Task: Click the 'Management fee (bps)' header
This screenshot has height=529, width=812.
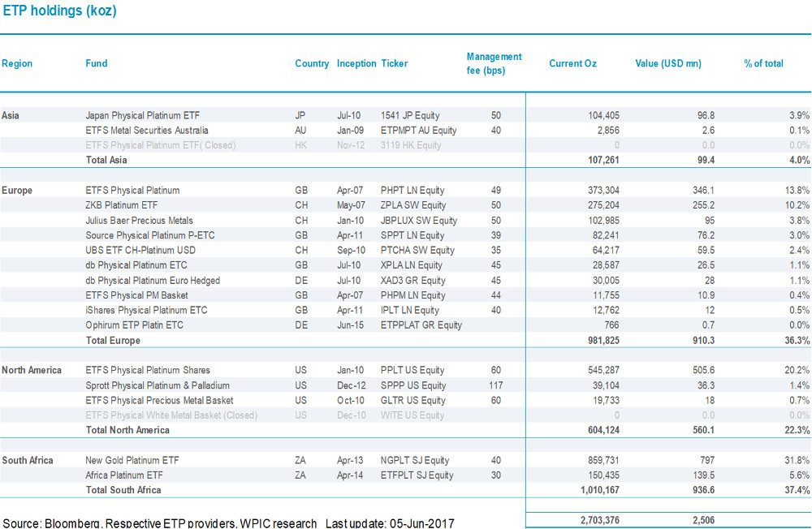Action: [494, 63]
